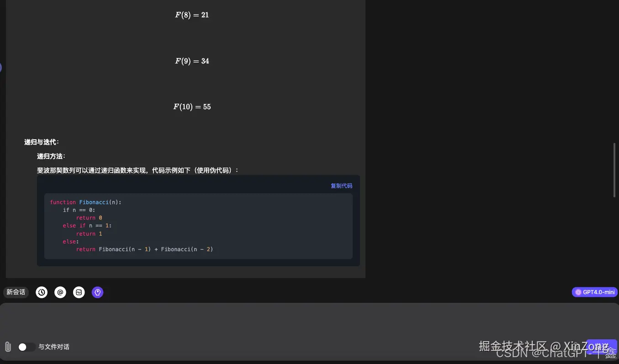Click the 与文件对话 toggle knob
The image size is (619, 364).
(x=22, y=347)
